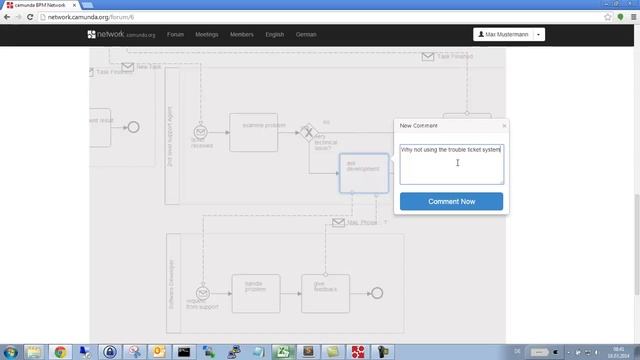
Task: Close the New Comment popup
Action: coord(504,126)
